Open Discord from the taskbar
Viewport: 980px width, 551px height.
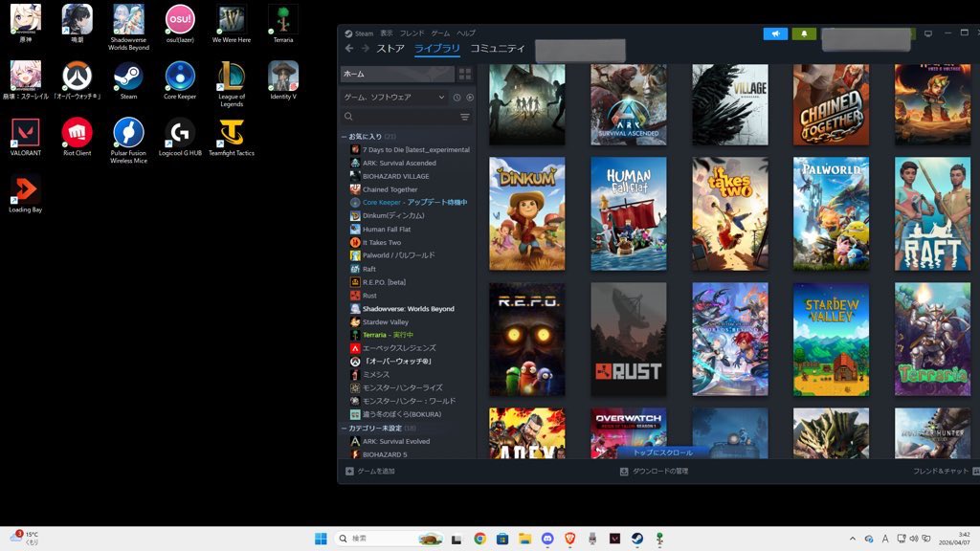click(547, 539)
